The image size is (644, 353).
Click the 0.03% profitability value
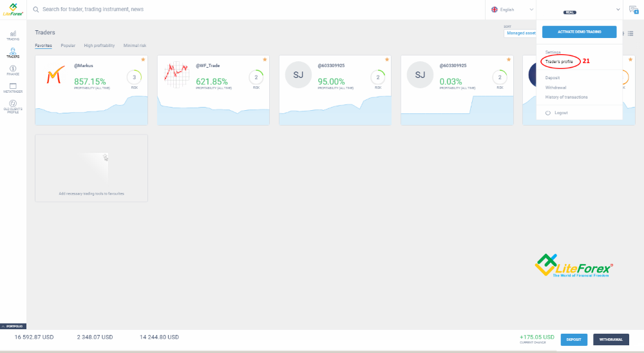tap(451, 81)
